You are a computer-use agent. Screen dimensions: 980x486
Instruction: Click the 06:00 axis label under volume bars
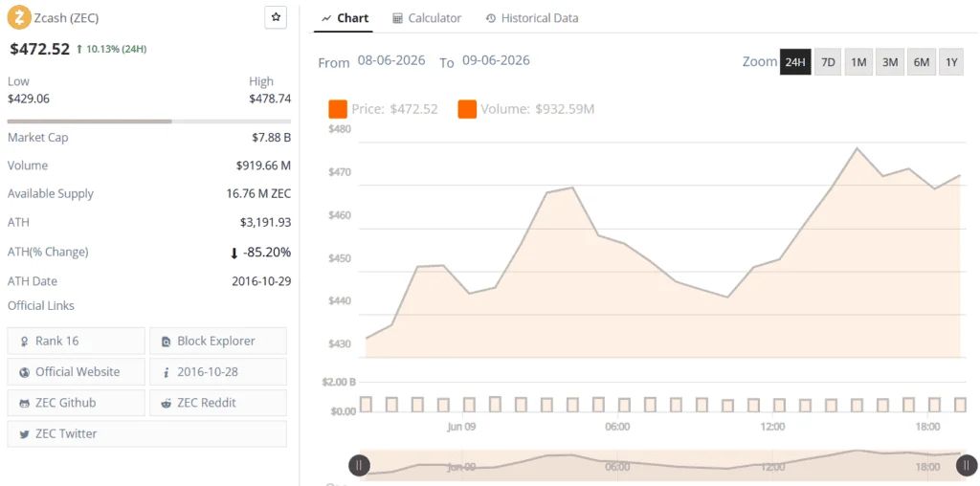[x=617, y=427]
